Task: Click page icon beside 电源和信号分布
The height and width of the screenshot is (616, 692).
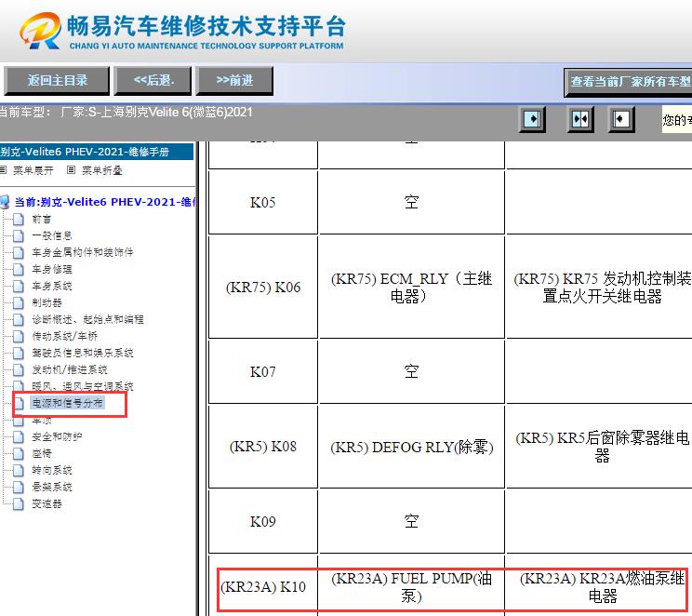Action: click(x=20, y=403)
